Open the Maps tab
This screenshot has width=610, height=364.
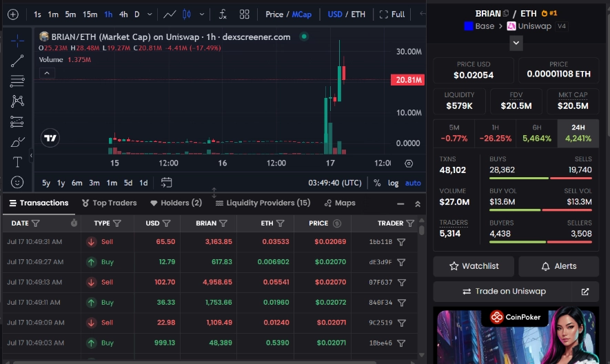pos(340,203)
